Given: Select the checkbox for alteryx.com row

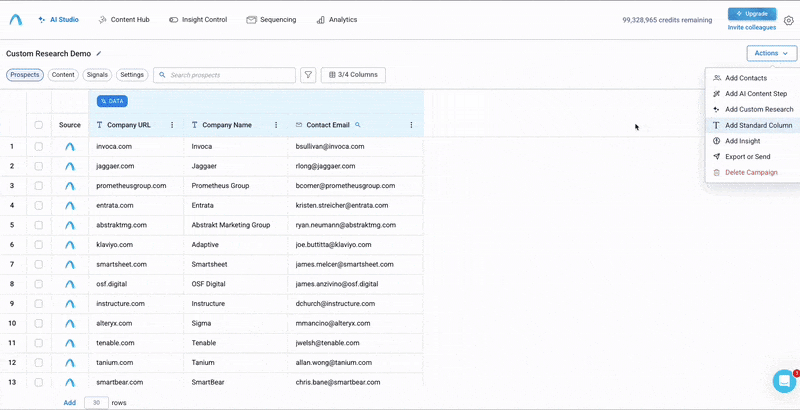Looking at the screenshot, I should tap(39, 323).
